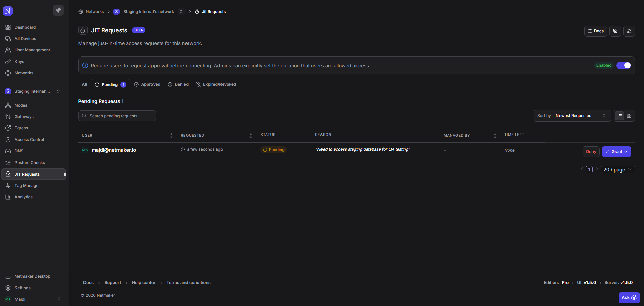Switch to the Approved tab

pyautogui.click(x=147, y=84)
